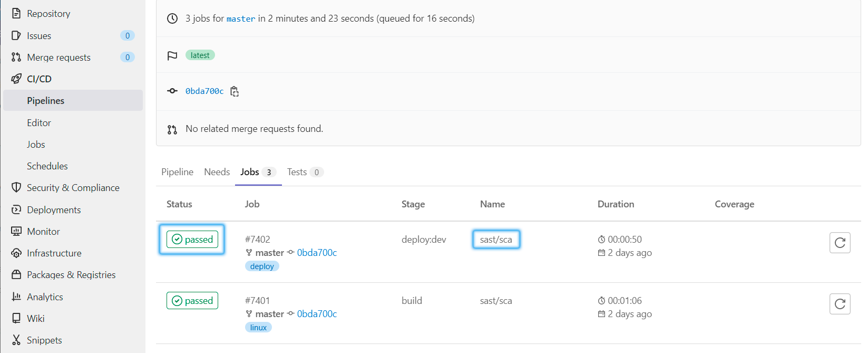Open the master branch link in header
This screenshot has height=353, width=868.
pos(240,19)
